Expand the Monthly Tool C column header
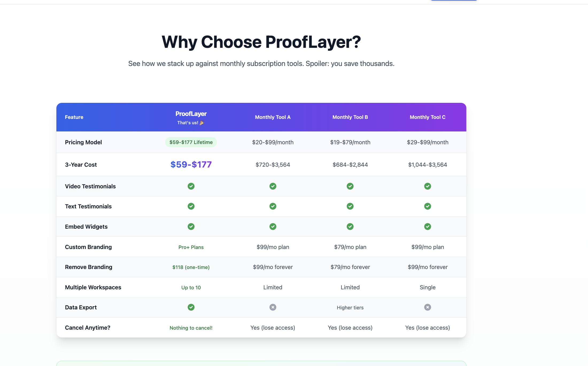Viewport: 588px width, 366px height. [427, 117]
